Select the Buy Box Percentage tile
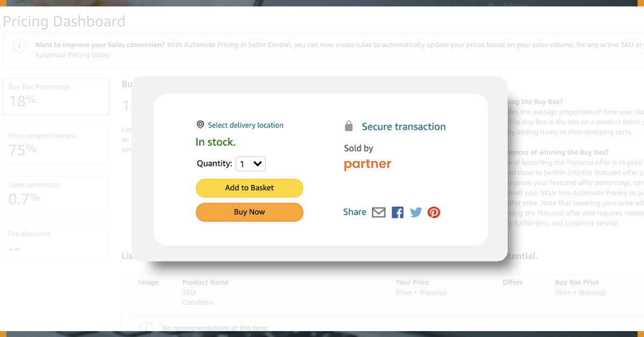 (x=56, y=97)
